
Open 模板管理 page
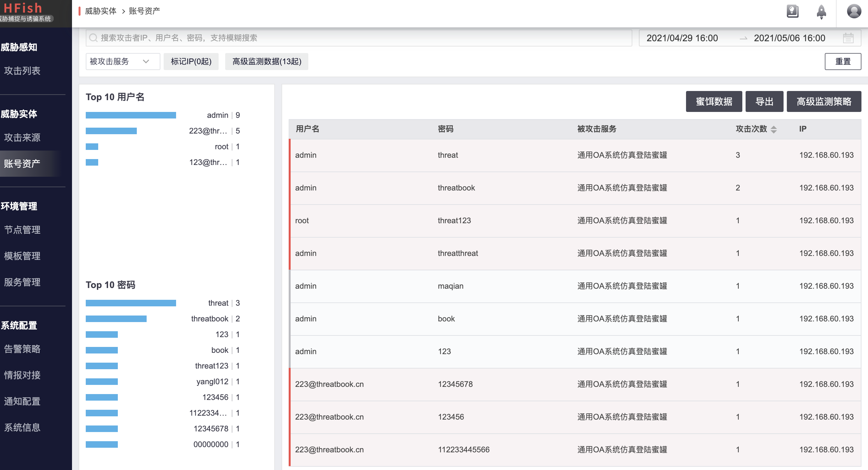22,256
